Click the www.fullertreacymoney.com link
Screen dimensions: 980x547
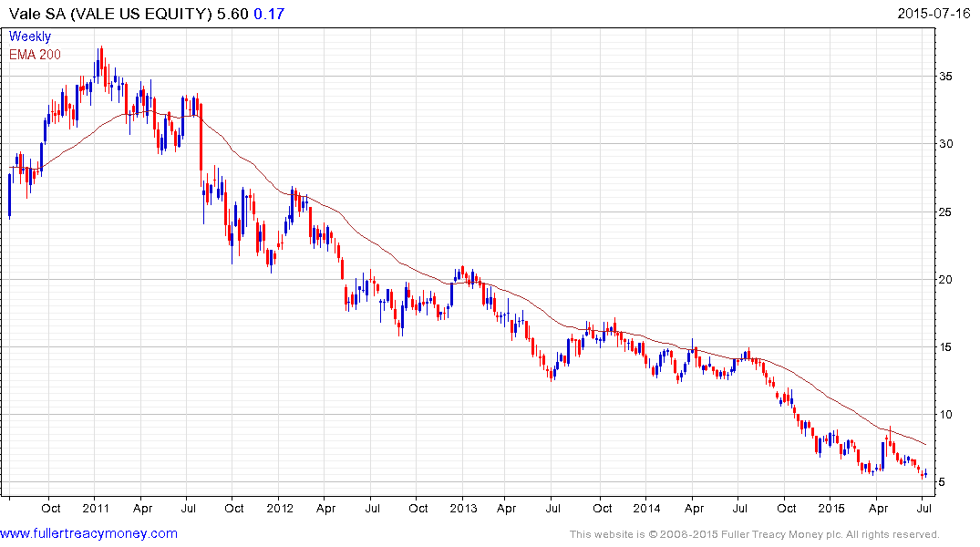point(88,533)
